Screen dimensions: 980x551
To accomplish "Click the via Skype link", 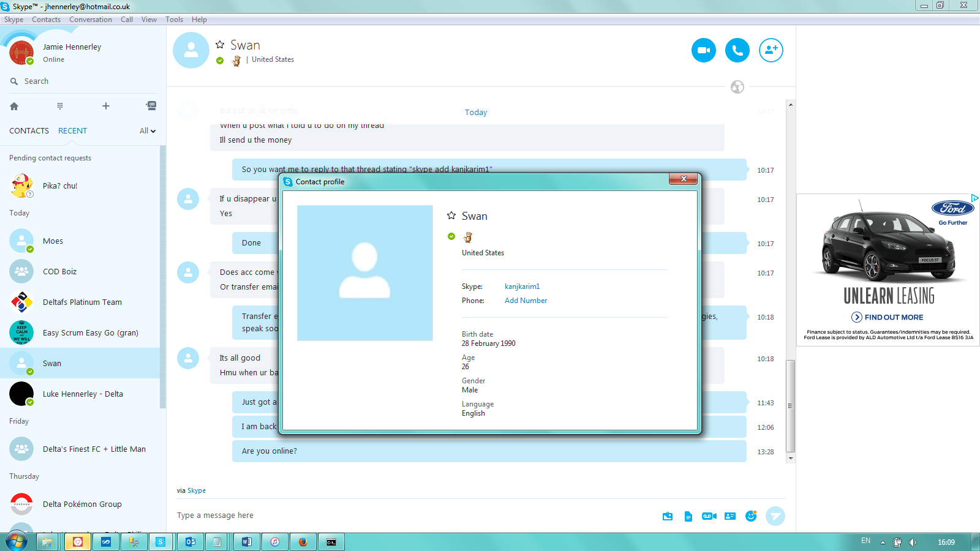I will pos(197,490).
